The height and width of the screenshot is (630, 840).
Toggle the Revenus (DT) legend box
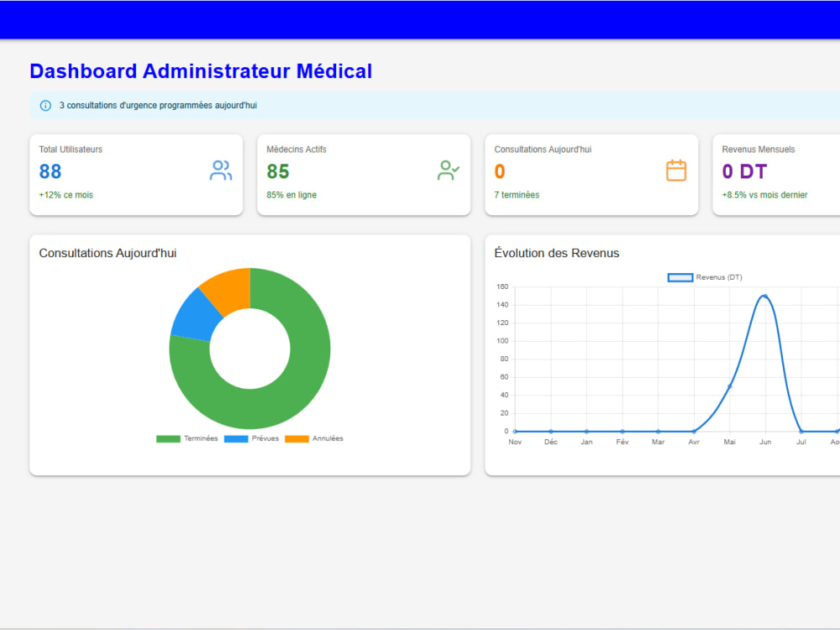[x=680, y=277]
